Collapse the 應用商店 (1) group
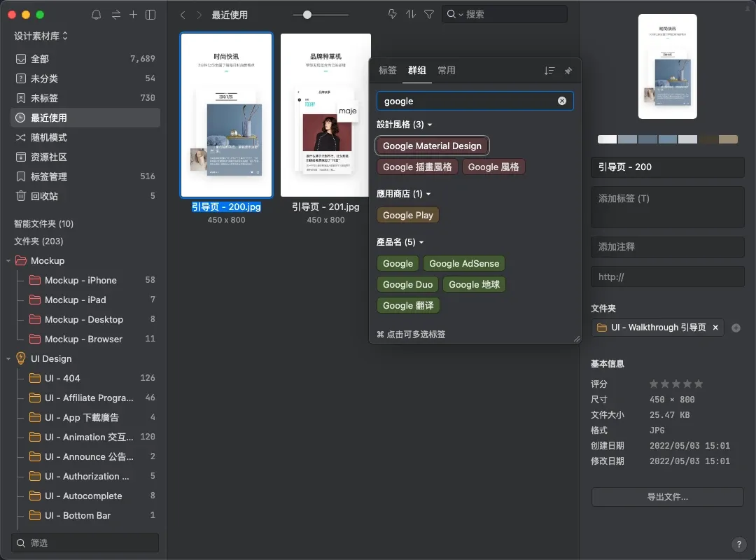The image size is (756, 560). click(x=404, y=194)
